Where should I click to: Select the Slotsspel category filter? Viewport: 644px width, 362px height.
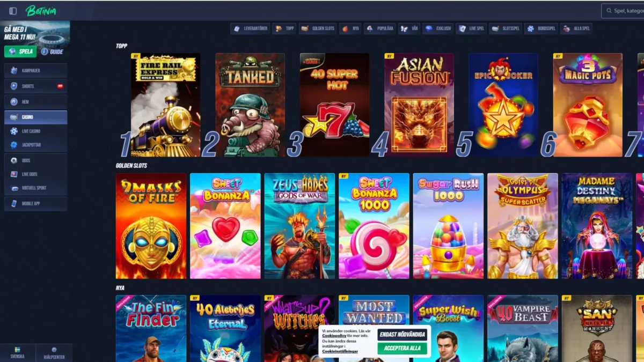coord(506,28)
